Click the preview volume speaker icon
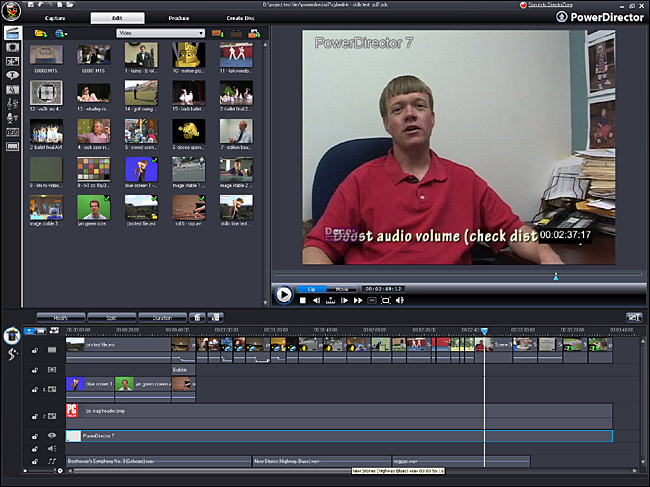The width and height of the screenshot is (650, 487). [x=401, y=299]
